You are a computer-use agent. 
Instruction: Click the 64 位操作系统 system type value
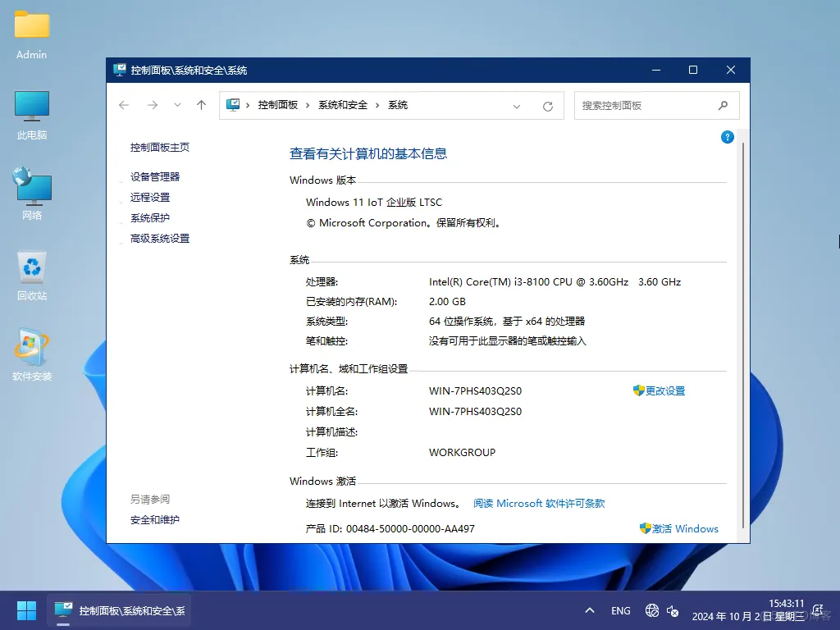pyautogui.click(x=507, y=322)
